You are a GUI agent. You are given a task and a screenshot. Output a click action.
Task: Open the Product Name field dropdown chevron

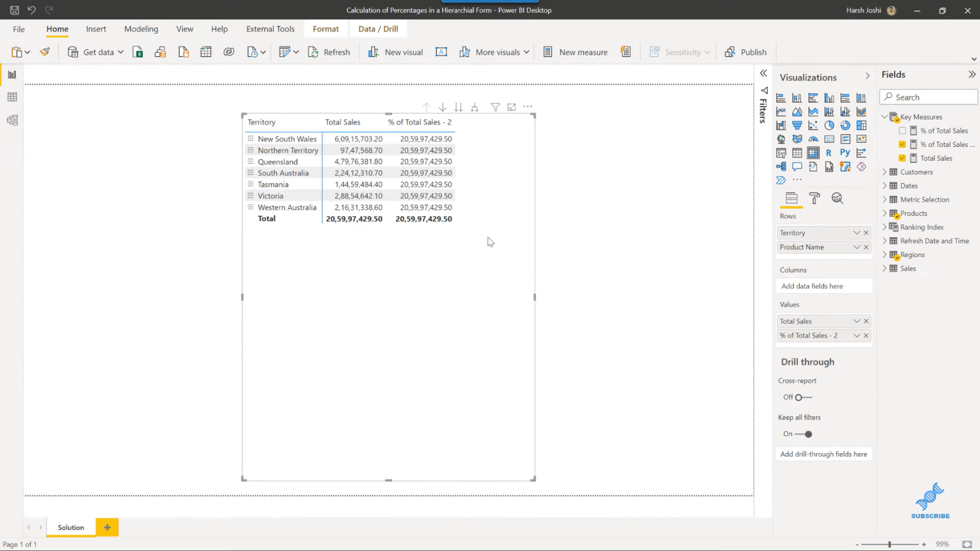[856, 247]
